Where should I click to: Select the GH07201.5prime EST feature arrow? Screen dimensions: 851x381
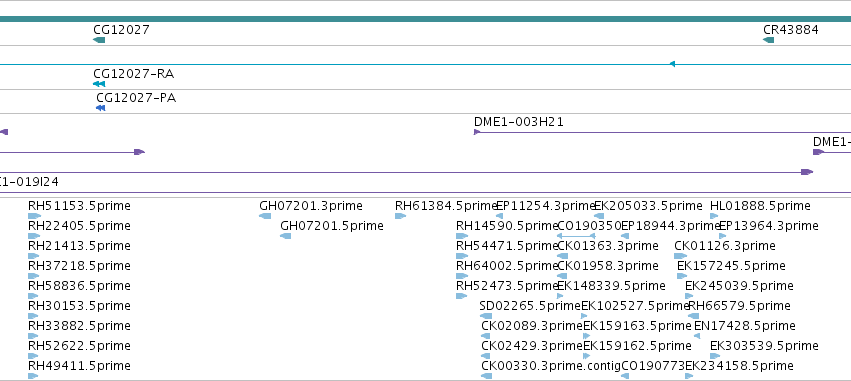pyautogui.click(x=285, y=236)
